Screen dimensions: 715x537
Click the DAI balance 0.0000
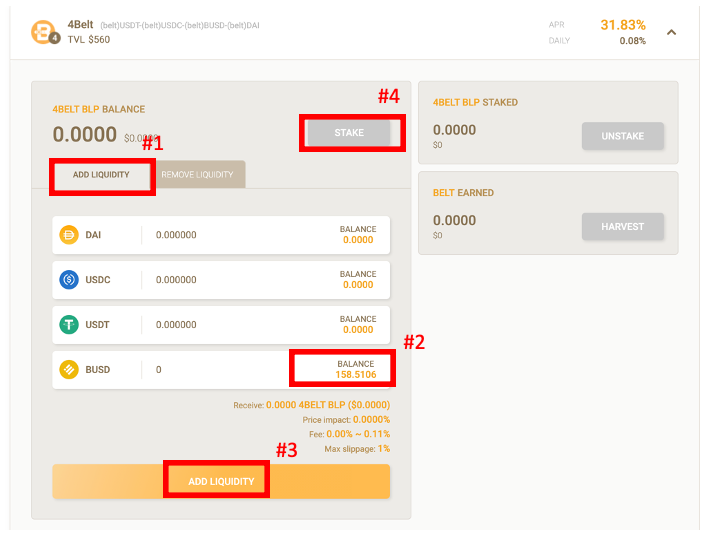click(358, 240)
